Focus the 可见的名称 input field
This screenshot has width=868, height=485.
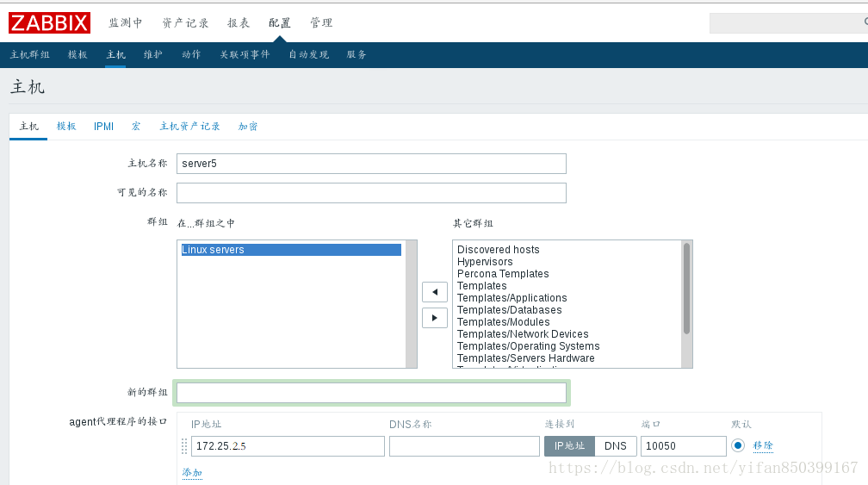point(371,193)
